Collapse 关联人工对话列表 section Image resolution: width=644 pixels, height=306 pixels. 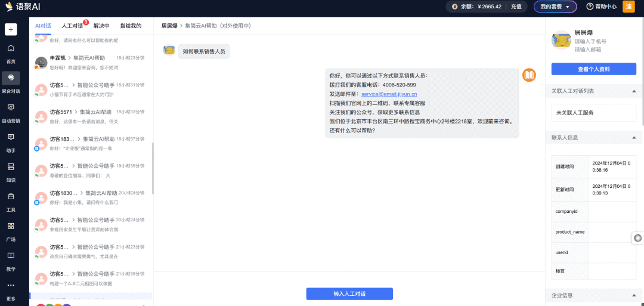tap(634, 91)
